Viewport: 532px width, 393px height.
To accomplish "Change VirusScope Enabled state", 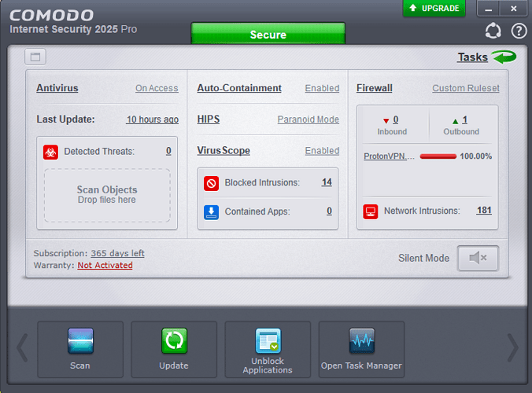I will 322,151.
